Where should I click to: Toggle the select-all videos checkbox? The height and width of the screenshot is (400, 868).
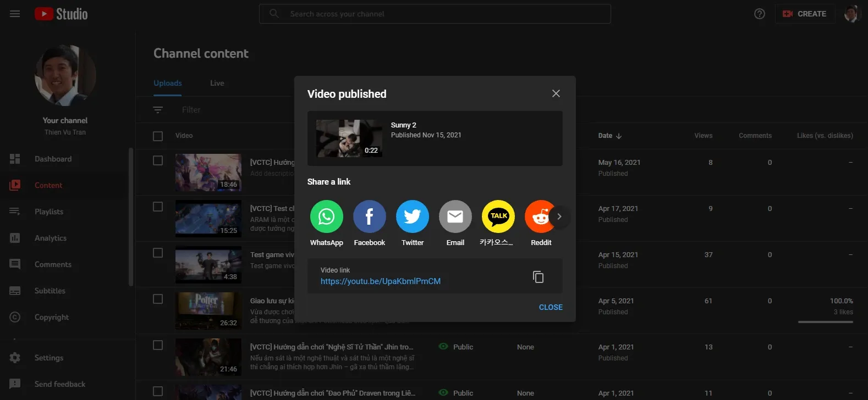(x=158, y=136)
